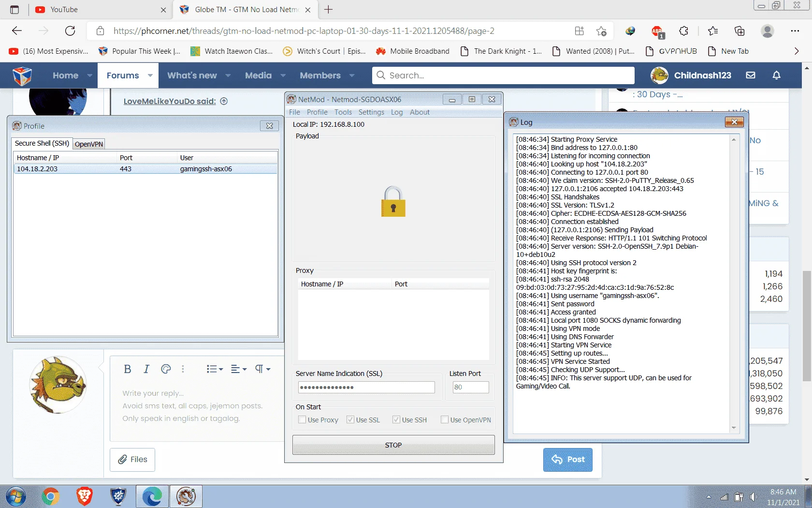Open the browser profile avatar icon
Image resolution: width=812 pixels, height=508 pixels.
767,31
